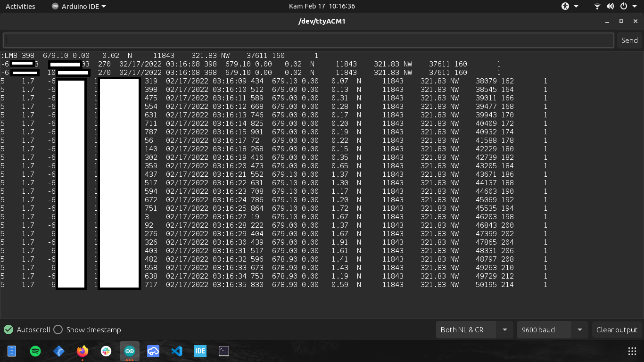The width and height of the screenshot is (644, 362).
Task: Click the volume icon in the system tray
Action: tap(610, 6)
